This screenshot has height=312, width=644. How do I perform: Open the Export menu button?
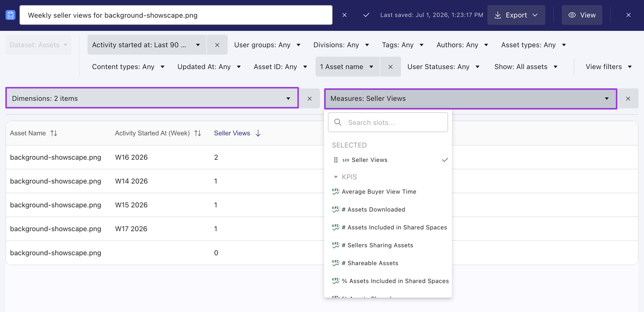pos(516,15)
